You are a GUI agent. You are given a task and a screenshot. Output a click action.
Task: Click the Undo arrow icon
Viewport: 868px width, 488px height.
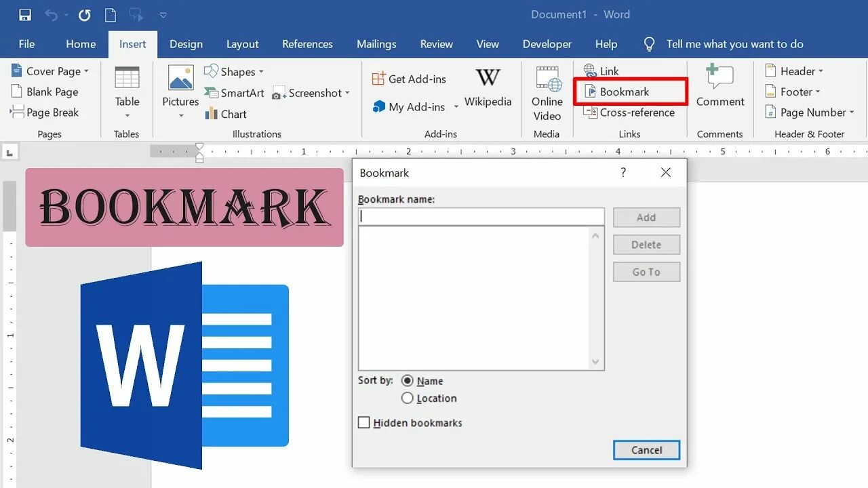tap(51, 14)
